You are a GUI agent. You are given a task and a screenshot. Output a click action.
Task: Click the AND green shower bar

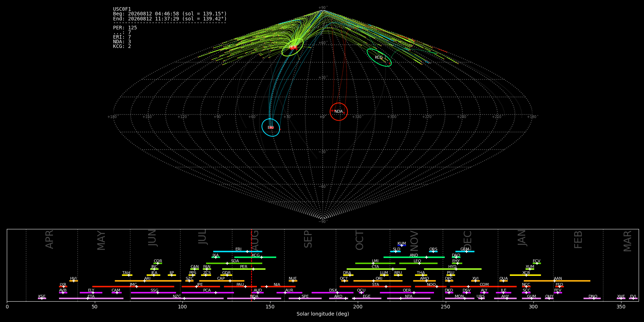pyautogui.click(x=414, y=257)
